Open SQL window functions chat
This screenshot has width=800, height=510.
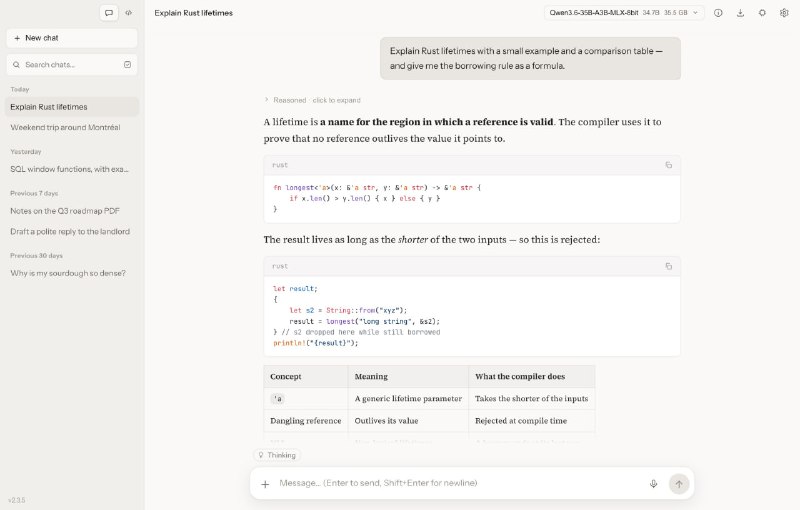pos(72,169)
